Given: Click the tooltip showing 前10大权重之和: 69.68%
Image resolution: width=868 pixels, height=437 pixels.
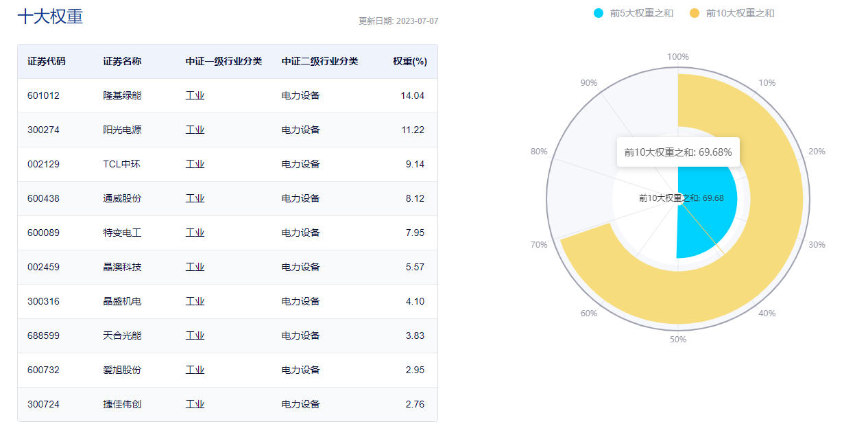Looking at the screenshot, I should point(677,151).
